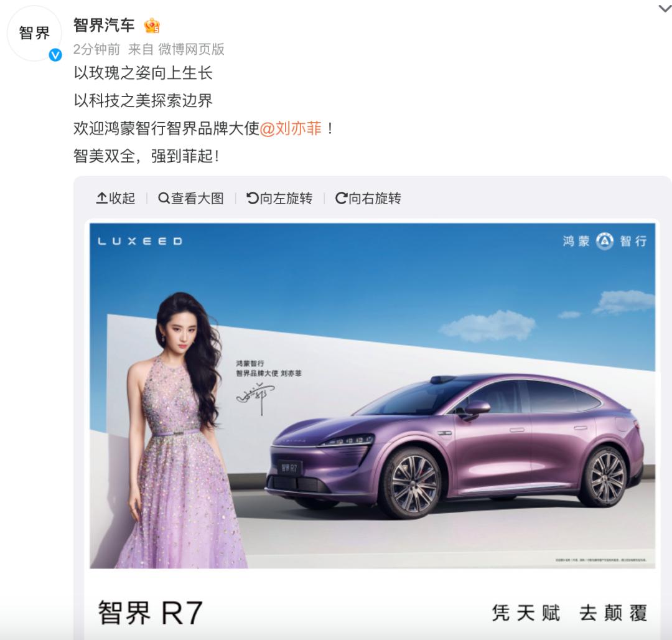Open the 智界汽车 account name link

click(104, 26)
